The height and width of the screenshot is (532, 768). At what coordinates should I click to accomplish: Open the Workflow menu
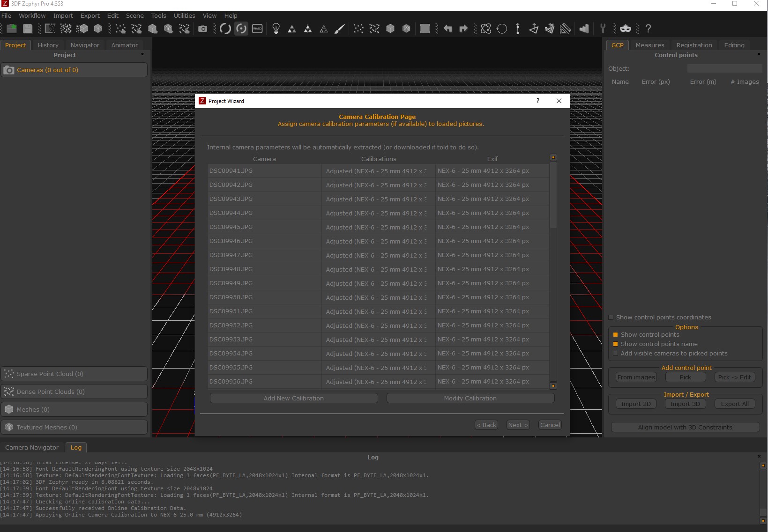click(32, 15)
